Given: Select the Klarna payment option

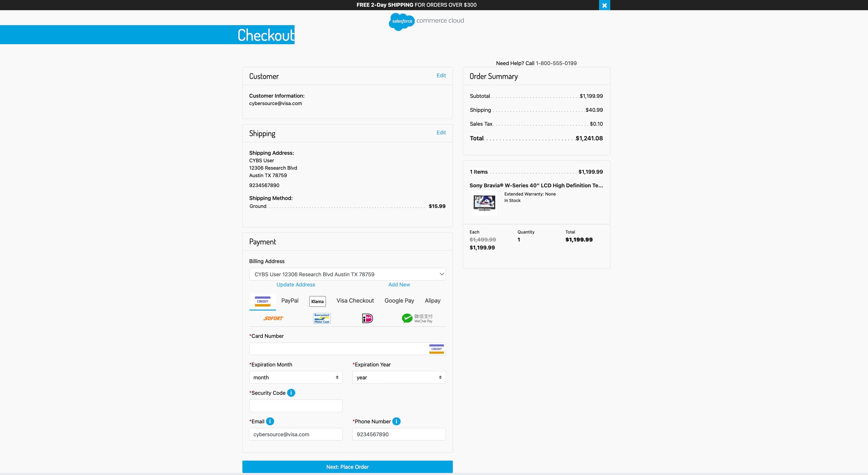Looking at the screenshot, I should click(317, 302).
